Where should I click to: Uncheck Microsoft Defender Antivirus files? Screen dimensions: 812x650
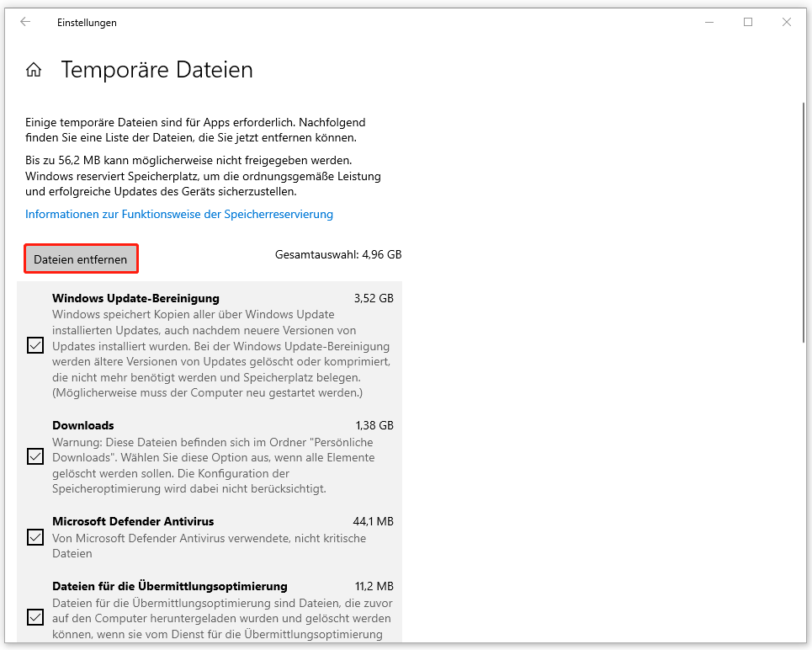pos(34,537)
